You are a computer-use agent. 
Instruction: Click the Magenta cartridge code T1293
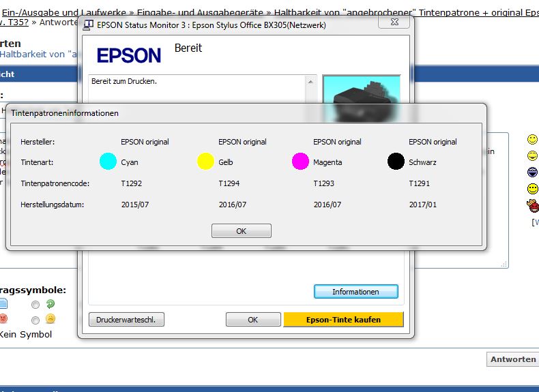[324, 183]
